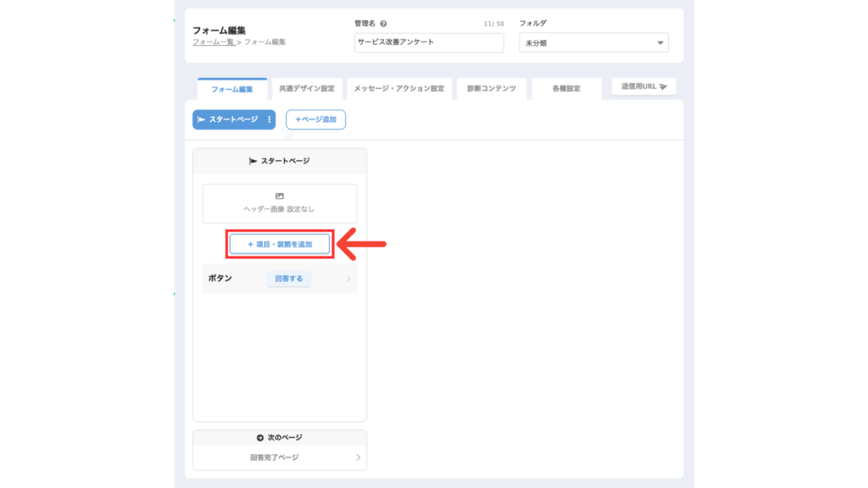Click the header image placeholder icon
The width and height of the screenshot is (868, 488).
click(280, 196)
